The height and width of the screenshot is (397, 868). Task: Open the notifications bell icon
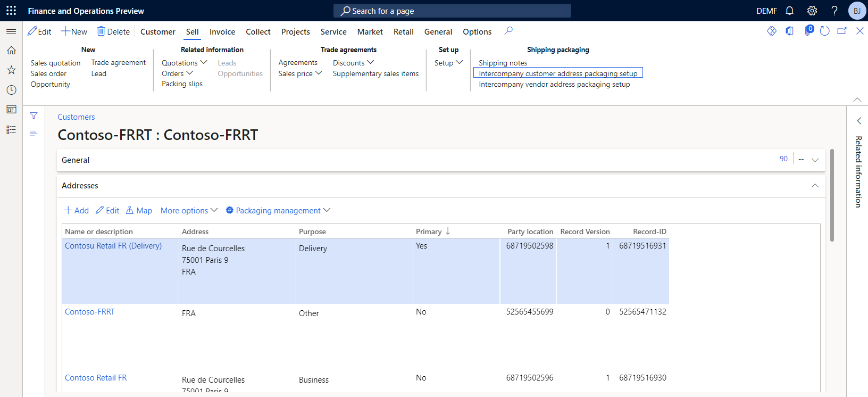click(x=790, y=11)
